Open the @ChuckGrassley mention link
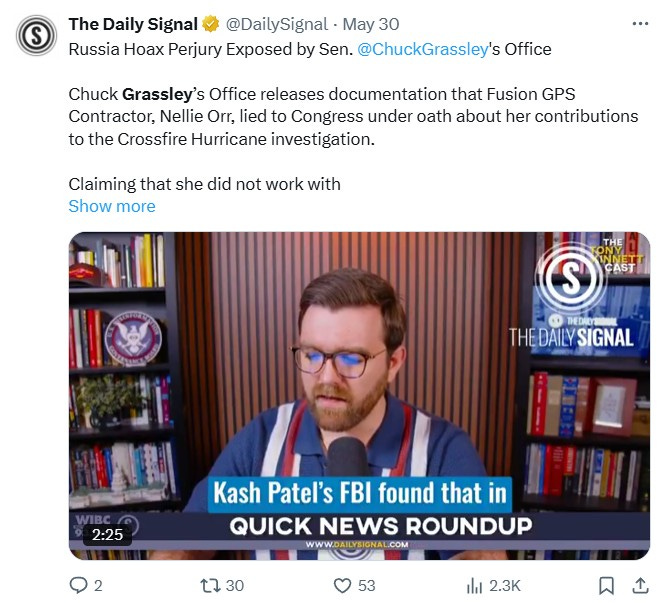Image resolution: width=667 pixels, height=603 pixels. click(x=423, y=49)
